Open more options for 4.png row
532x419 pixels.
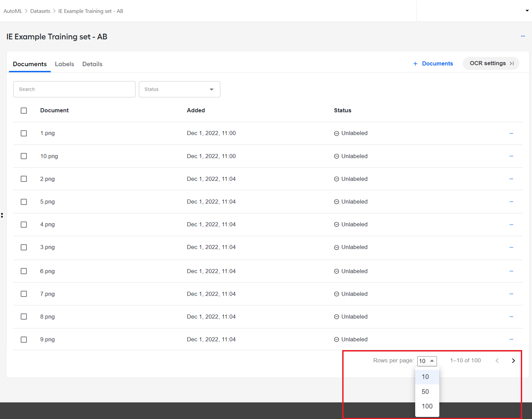click(x=511, y=225)
